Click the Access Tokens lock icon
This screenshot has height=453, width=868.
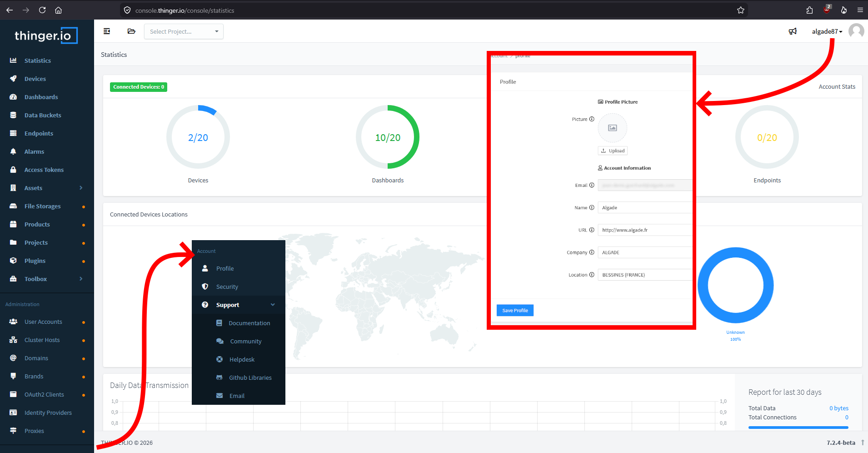[13, 170]
